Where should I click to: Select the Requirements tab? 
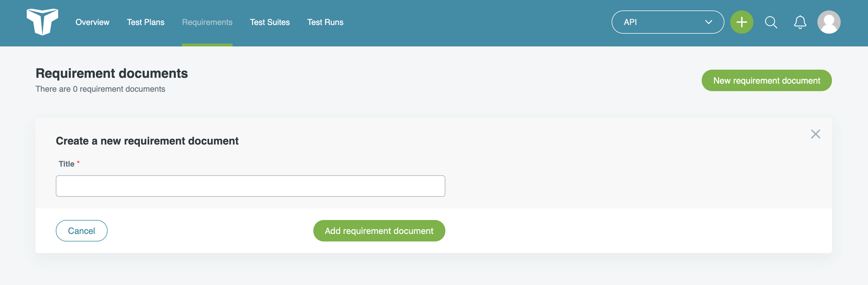[x=207, y=22]
